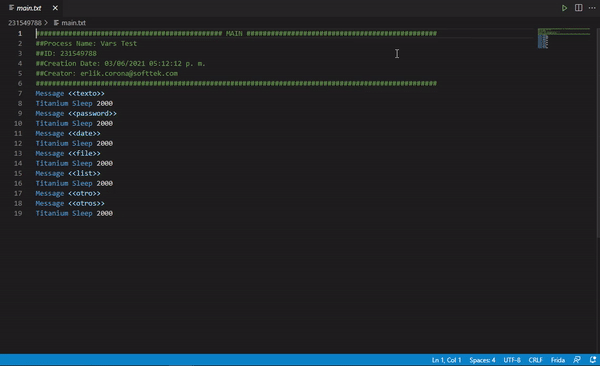Click the creator email erlik.corona@softtek.com
This screenshot has height=366, width=600.
pyautogui.click(x=129, y=74)
